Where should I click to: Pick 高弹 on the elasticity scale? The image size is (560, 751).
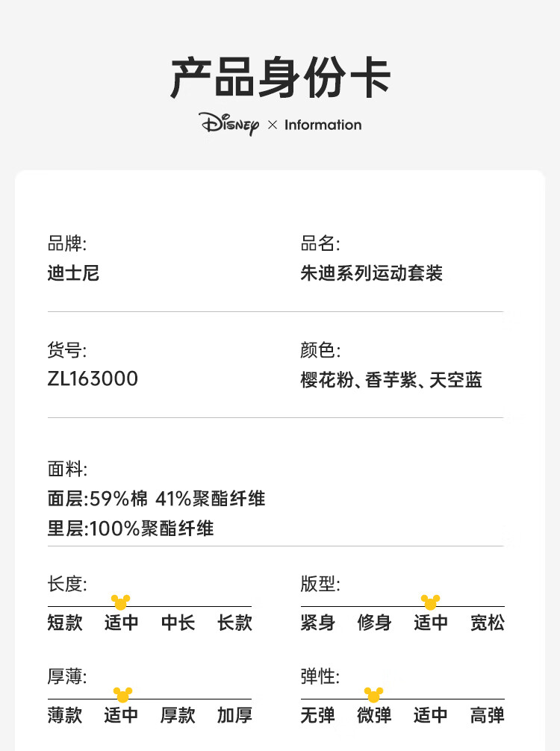tap(487, 715)
